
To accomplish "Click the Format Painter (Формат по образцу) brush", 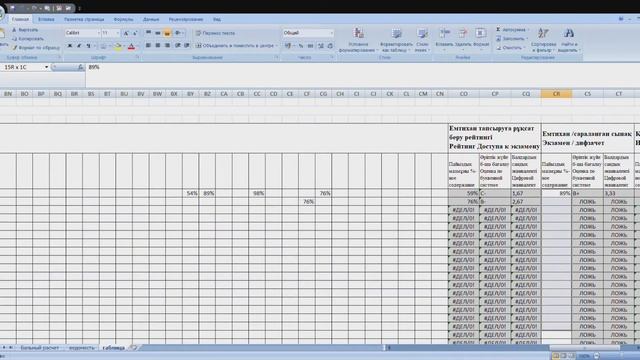I will [x=14, y=48].
